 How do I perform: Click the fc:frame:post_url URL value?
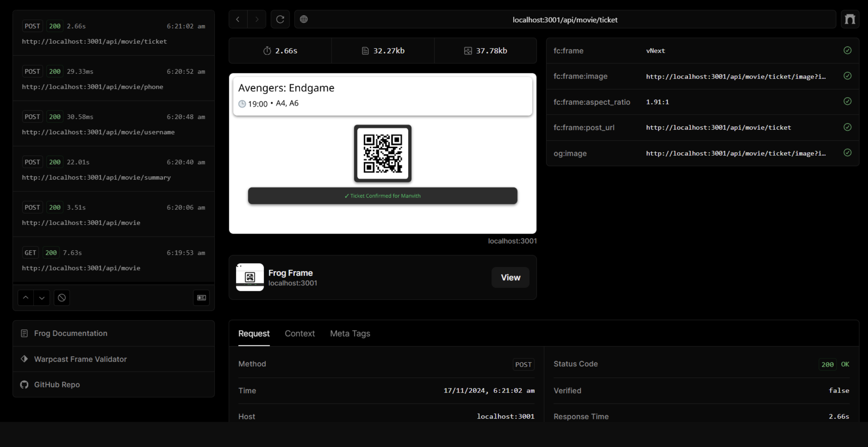point(718,127)
